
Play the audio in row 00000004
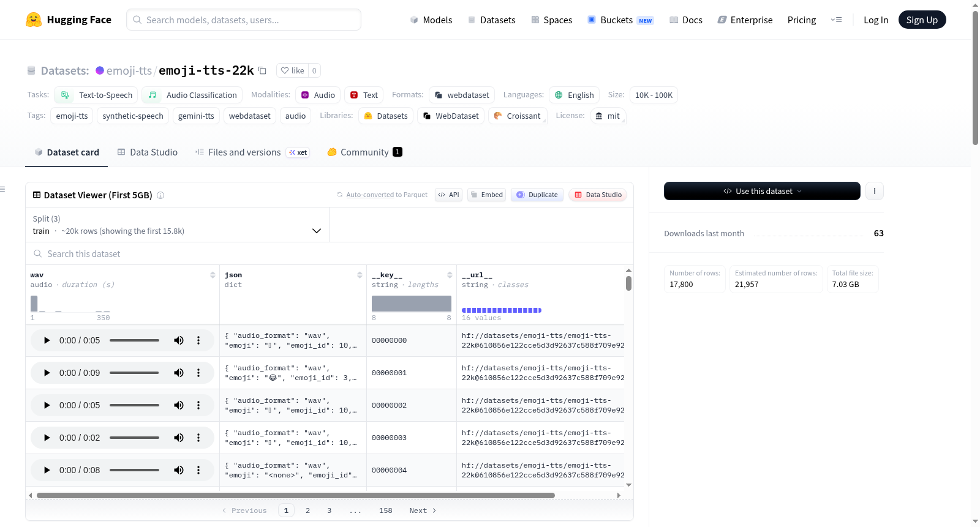click(x=47, y=470)
